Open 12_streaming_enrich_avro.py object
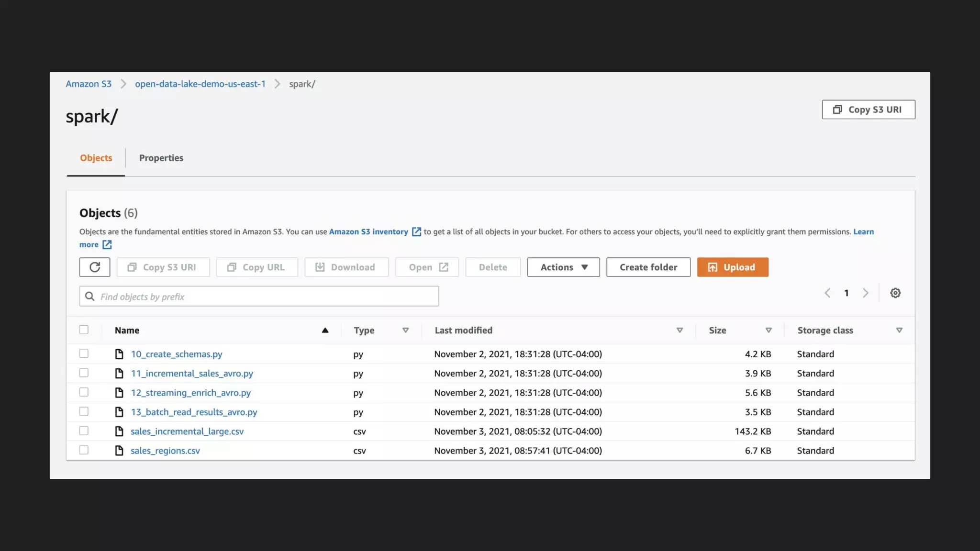The image size is (980, 551). pyautogui.click(x=191, y=393)
